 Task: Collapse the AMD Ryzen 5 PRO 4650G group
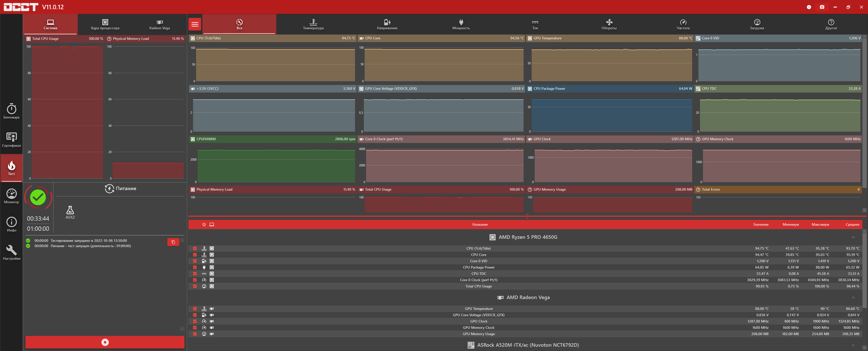[853, 237]
